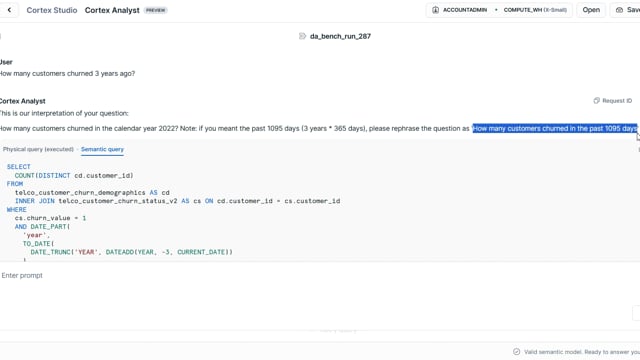
Task: Click the Cortex Analyst title
Action: coord(112,10)
